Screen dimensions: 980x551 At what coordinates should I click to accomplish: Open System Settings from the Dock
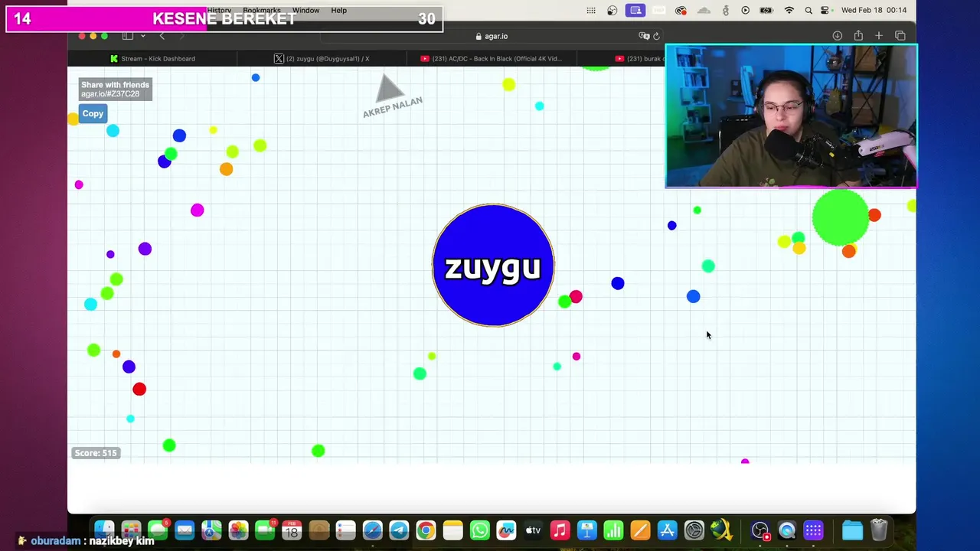point(694,530)
